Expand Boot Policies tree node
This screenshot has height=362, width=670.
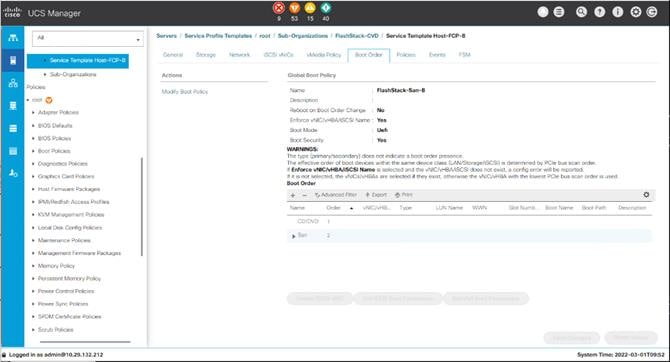[33, 151]
